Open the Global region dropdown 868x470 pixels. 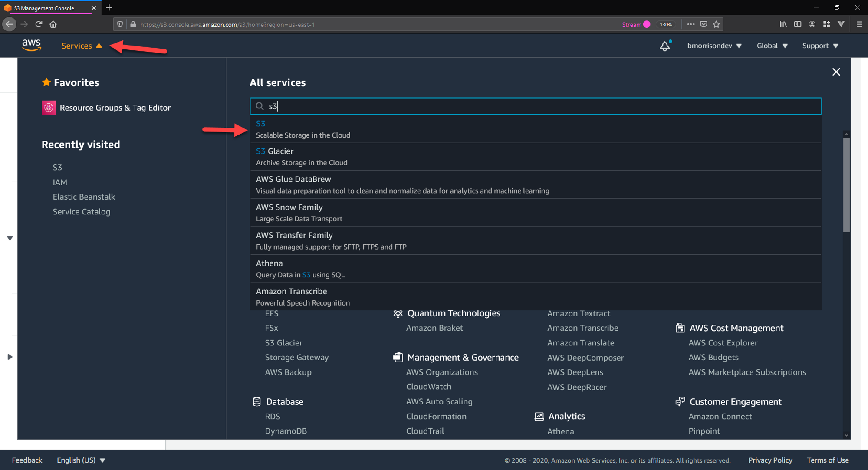point(772,46)
